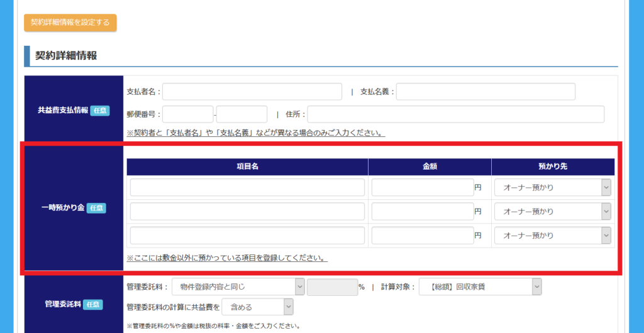Click the second 郵便番号 box after the hyphen
The height and width of the screenshot is (333, 644).
click(x=242, y=114)
